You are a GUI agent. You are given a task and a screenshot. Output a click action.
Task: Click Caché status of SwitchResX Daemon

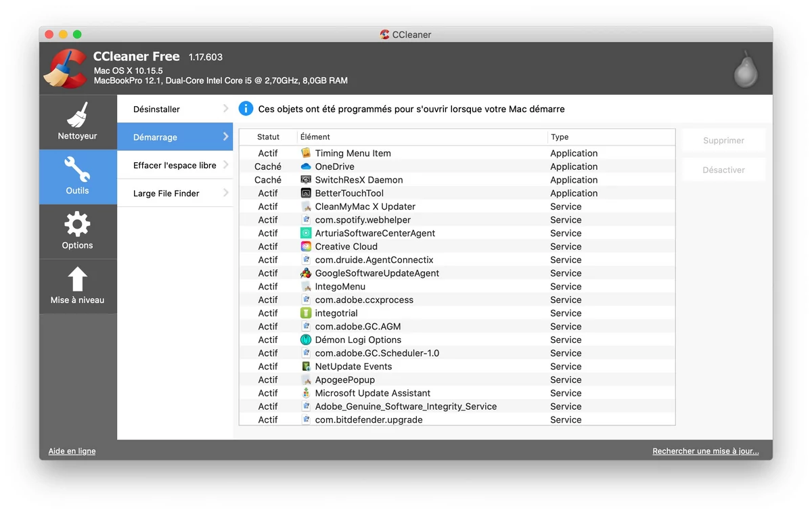point(268,180)
